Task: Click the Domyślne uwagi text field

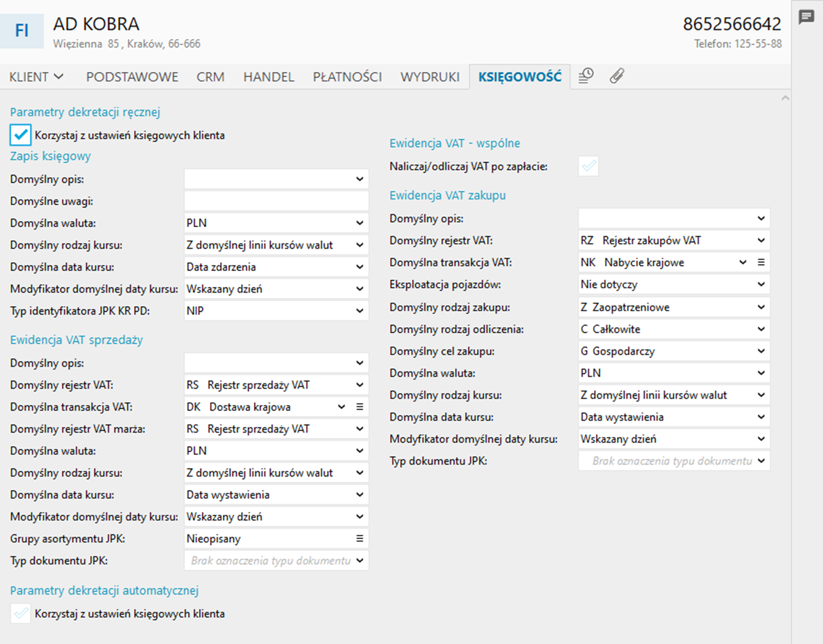Action: [276, 201]
